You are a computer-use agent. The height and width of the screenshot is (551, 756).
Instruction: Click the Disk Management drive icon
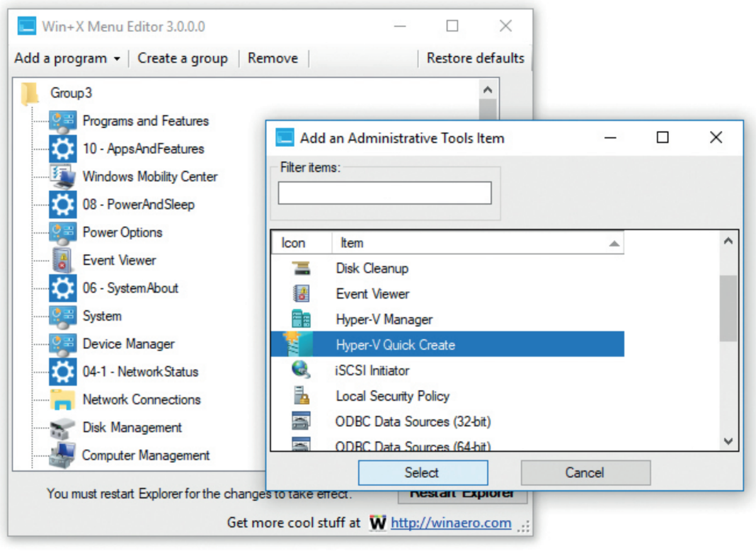tap(62, 427)
